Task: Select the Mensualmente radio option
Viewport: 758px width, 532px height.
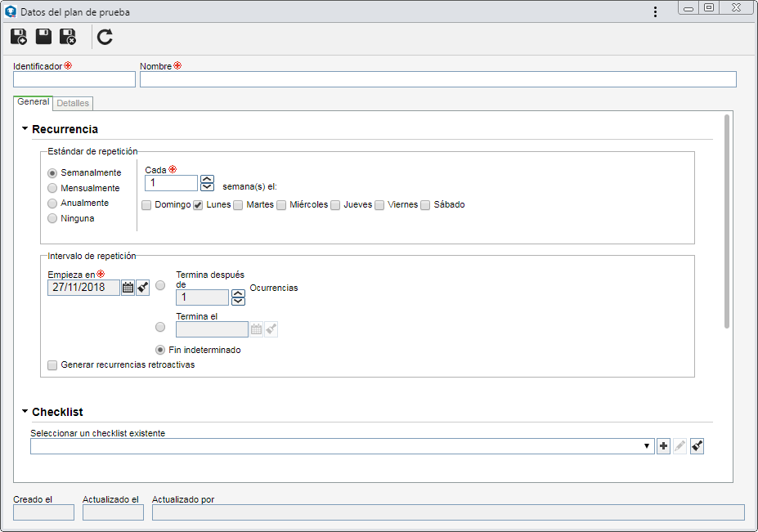Action: coord(52,188)
